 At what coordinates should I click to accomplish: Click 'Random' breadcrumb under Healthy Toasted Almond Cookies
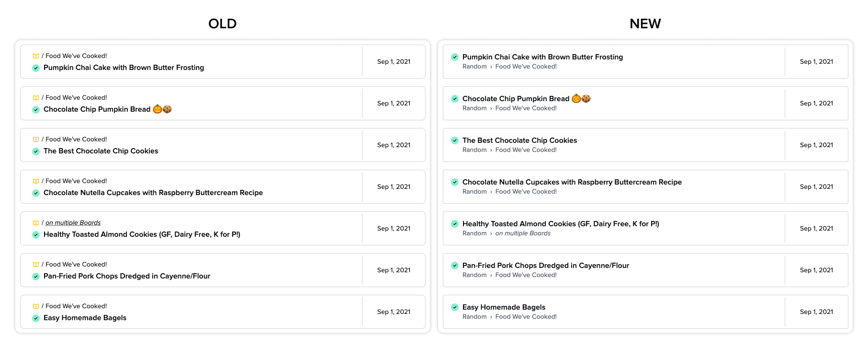click(474, 233)
